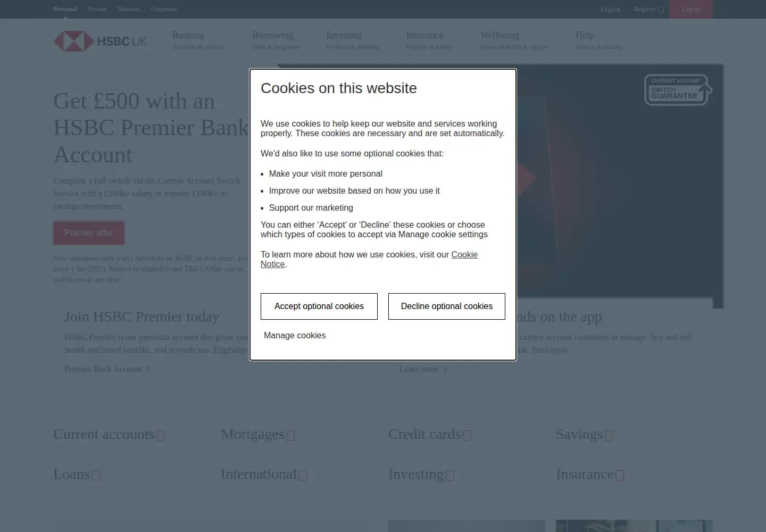Image resolution: width=766 pixels, height=532 pixels.
Task: Click the icon next to Register
Action: click(661, 10)
